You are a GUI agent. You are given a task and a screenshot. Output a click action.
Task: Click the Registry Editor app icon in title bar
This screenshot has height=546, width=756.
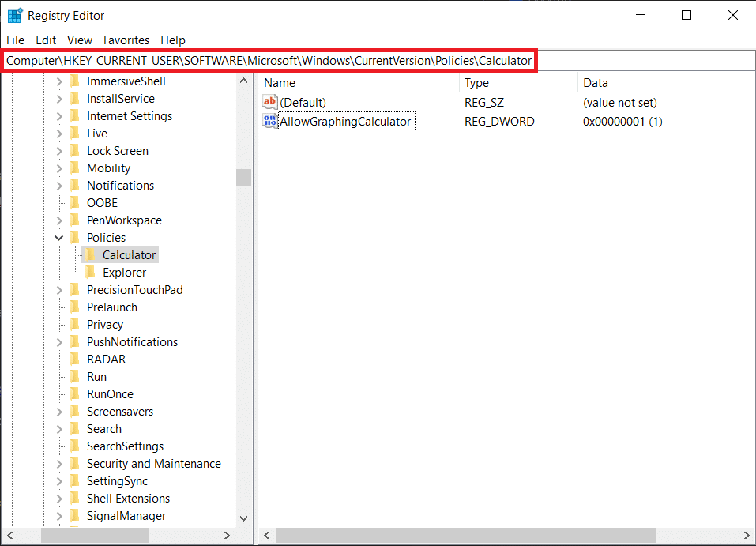pos(15,15)
